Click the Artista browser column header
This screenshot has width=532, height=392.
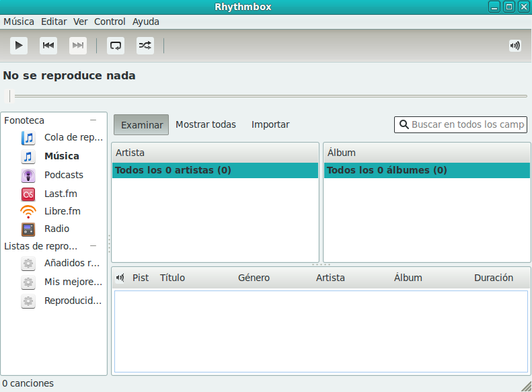(215, 153)
